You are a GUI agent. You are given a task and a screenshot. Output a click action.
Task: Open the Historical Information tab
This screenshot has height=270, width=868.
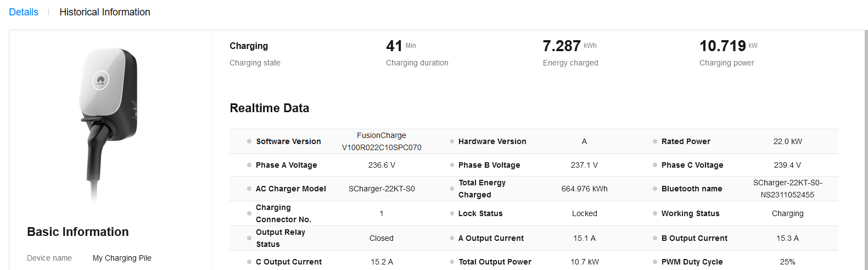104,12
